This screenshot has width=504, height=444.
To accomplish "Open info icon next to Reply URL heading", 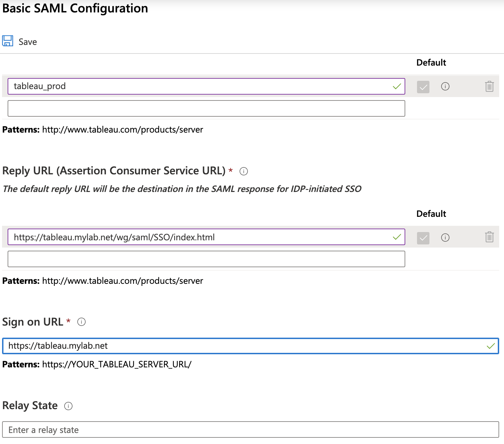I will 244,171.
